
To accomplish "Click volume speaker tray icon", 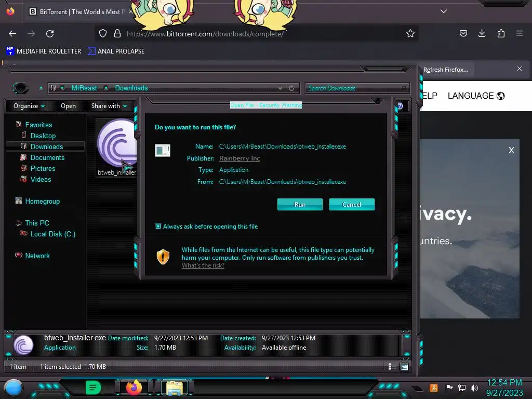I will [474, 388].
